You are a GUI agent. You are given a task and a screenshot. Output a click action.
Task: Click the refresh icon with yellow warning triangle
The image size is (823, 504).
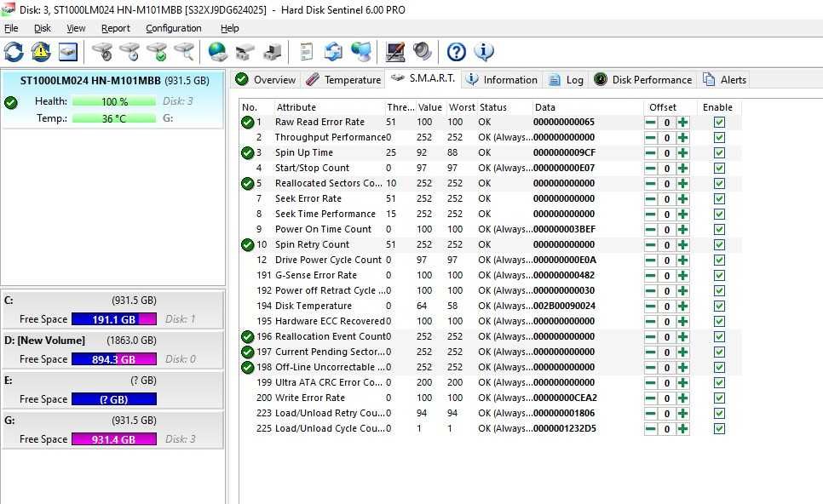[x=41, y=52]
